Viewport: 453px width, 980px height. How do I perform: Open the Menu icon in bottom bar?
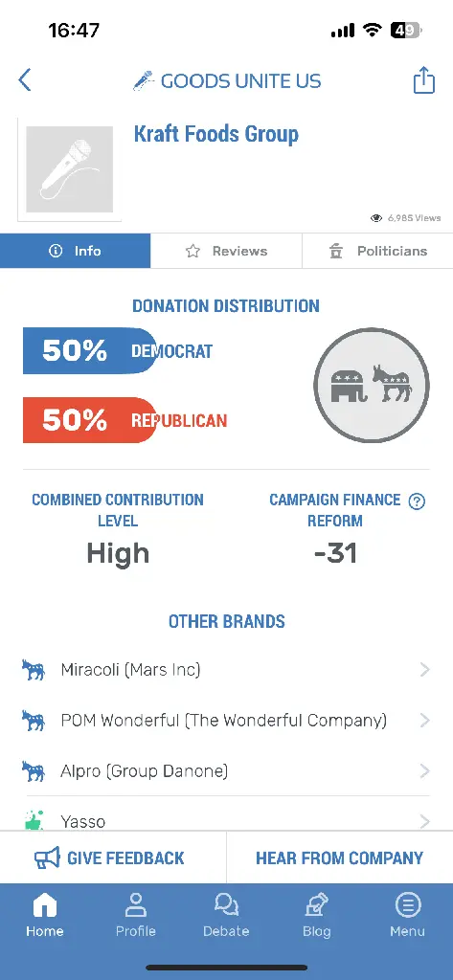pos(407,905)
